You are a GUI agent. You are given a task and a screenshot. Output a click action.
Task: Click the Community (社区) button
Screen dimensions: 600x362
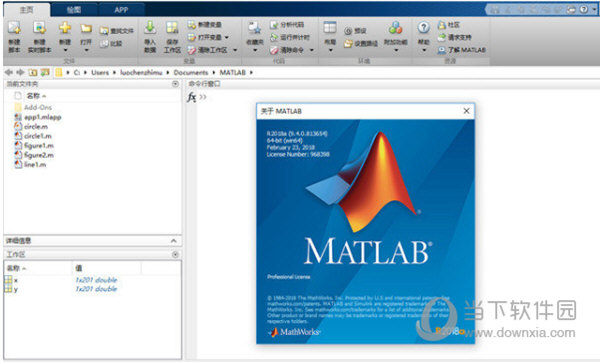tap(448, 25)
